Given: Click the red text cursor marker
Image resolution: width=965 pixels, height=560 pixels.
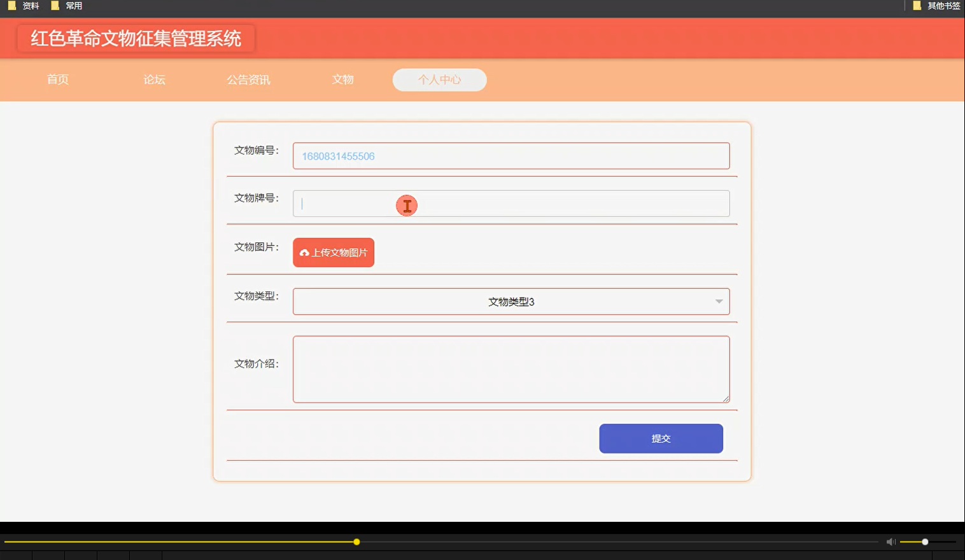Looking at the screenshot, I should [x=407, y=206].
